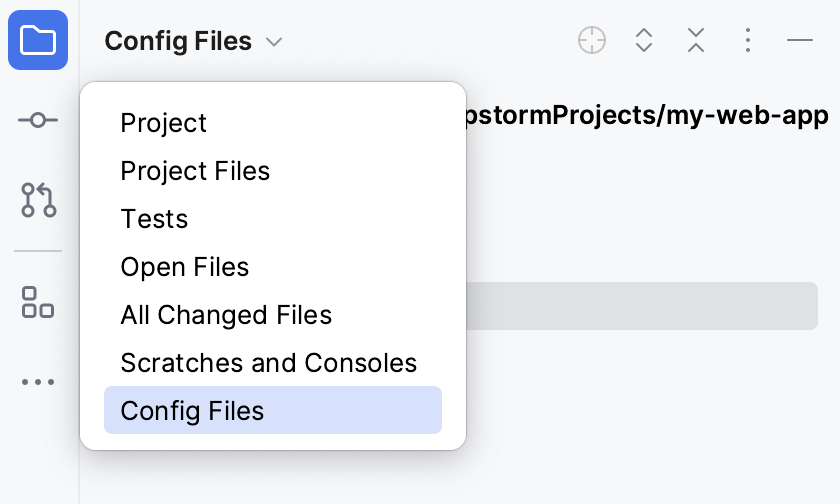
Task: Open the Pull Requests tool window
Action: click(x=38, y=200)
